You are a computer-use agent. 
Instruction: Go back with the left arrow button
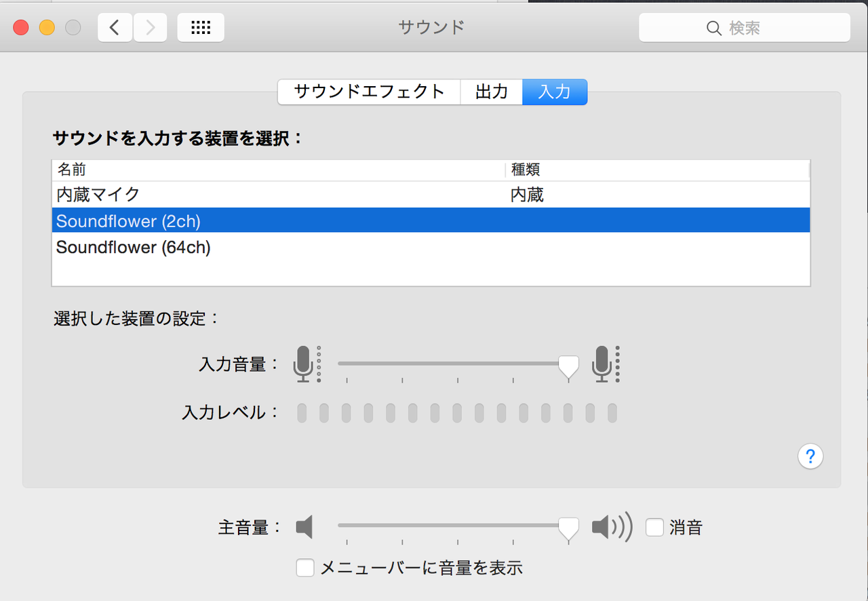pos(115,28)
